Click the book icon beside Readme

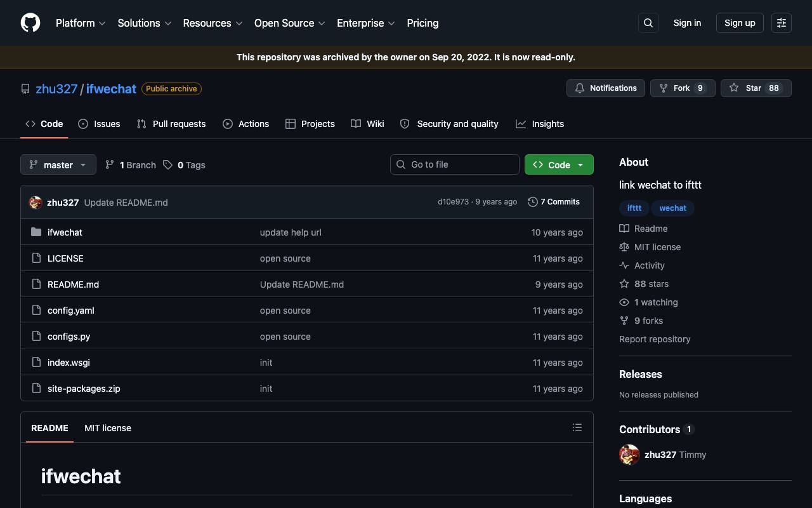[x=624, y=229]
